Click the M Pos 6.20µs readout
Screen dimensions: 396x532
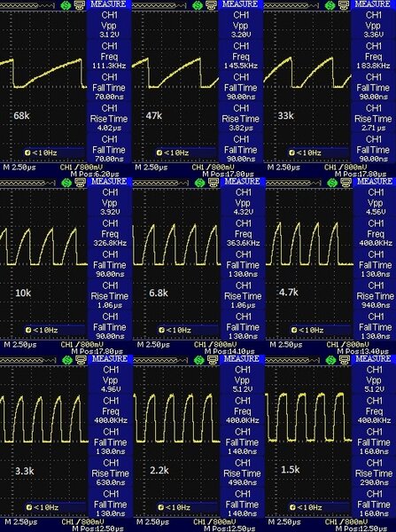(x=96, y=175)
